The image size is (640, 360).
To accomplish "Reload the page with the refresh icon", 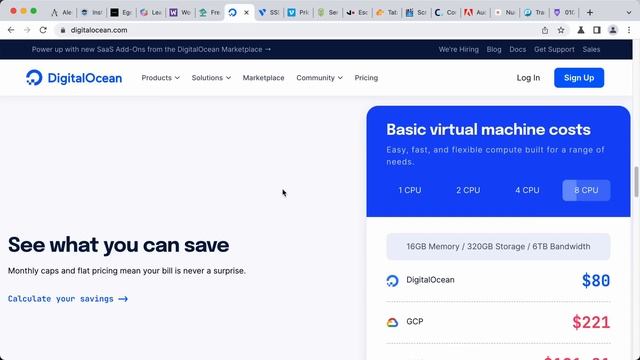I will 43,30.
